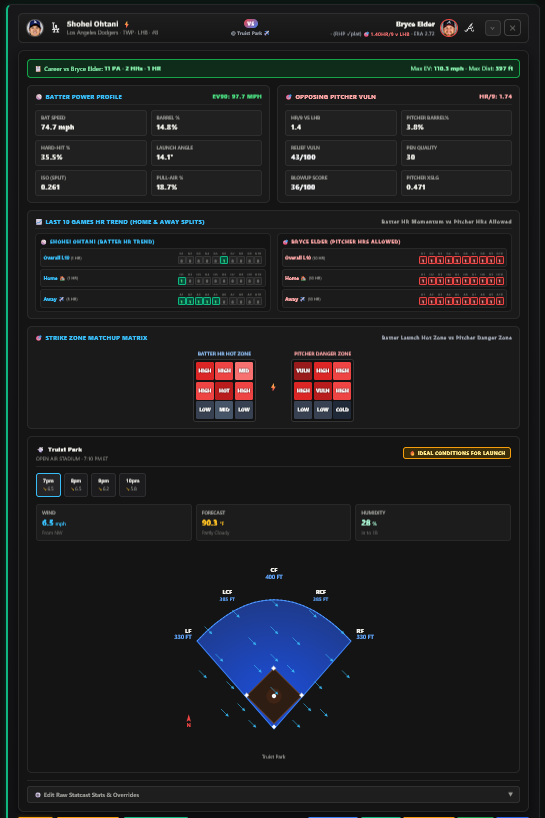The height and width of the screenshot is (818, 545).
Task: Click the Forecast 90.3 °F card
Action: click(273, 522)
